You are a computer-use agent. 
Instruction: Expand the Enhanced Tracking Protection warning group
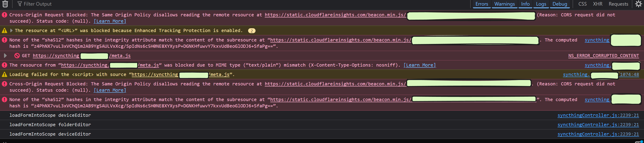(x=11, y=31)
